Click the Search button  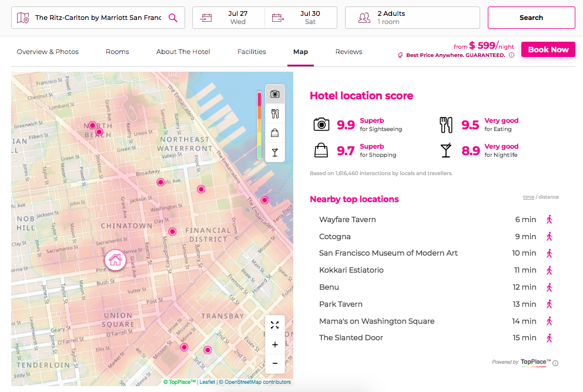click(x=531, y=18)
